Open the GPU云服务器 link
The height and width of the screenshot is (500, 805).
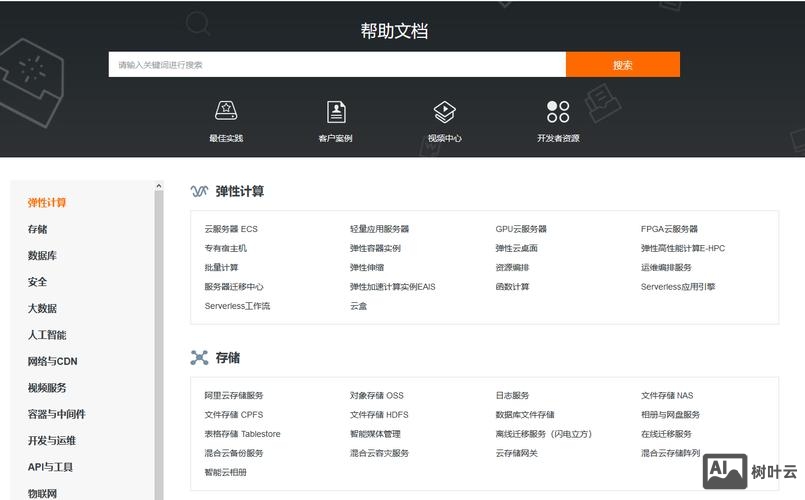pyautogui.click(x=521, y=229)
